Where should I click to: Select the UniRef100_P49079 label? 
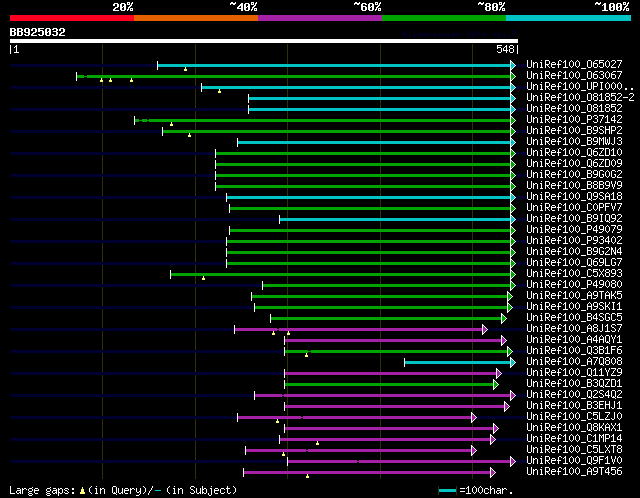tap(574, 229)
